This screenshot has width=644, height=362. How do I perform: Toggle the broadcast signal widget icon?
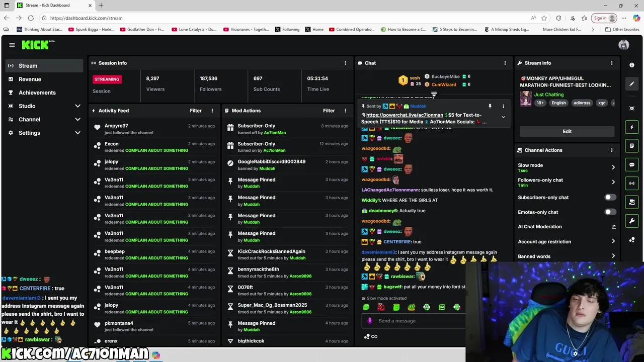[632, 183]
